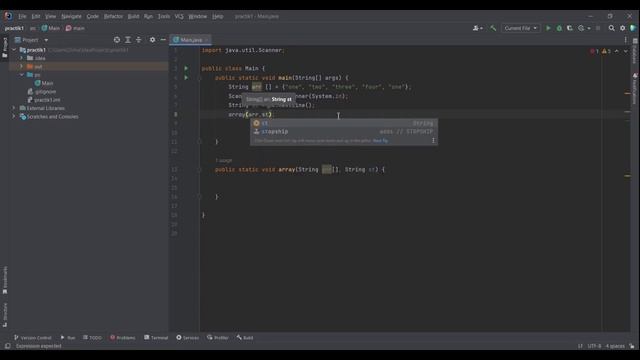Image resolution: width=640 pixels, height=360 pixels.
Task: Click practik1 breadcrumb in navigation bar
Action: click(14, 28)
